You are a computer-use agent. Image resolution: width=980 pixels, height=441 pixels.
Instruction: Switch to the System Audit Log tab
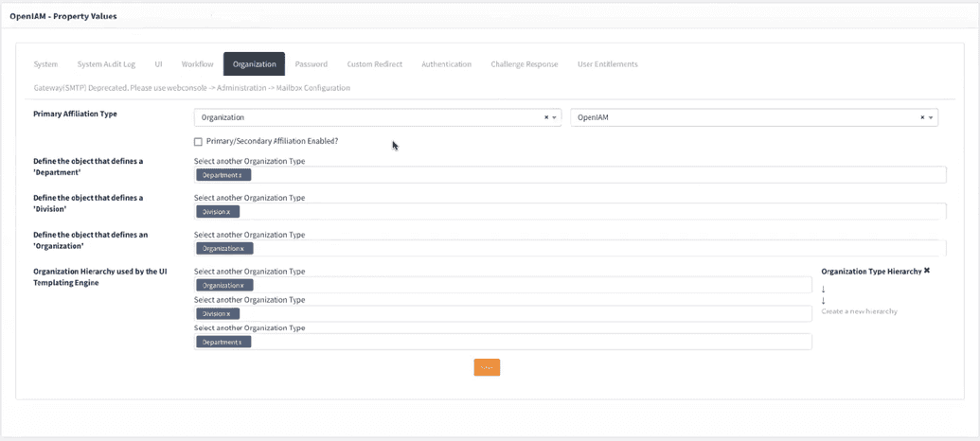[x=106, y=64]
